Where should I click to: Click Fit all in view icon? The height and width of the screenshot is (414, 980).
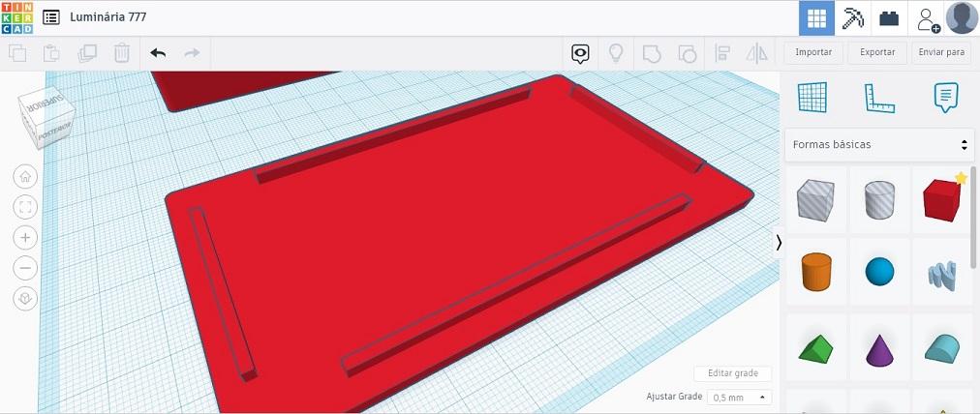tap(25, 207)
